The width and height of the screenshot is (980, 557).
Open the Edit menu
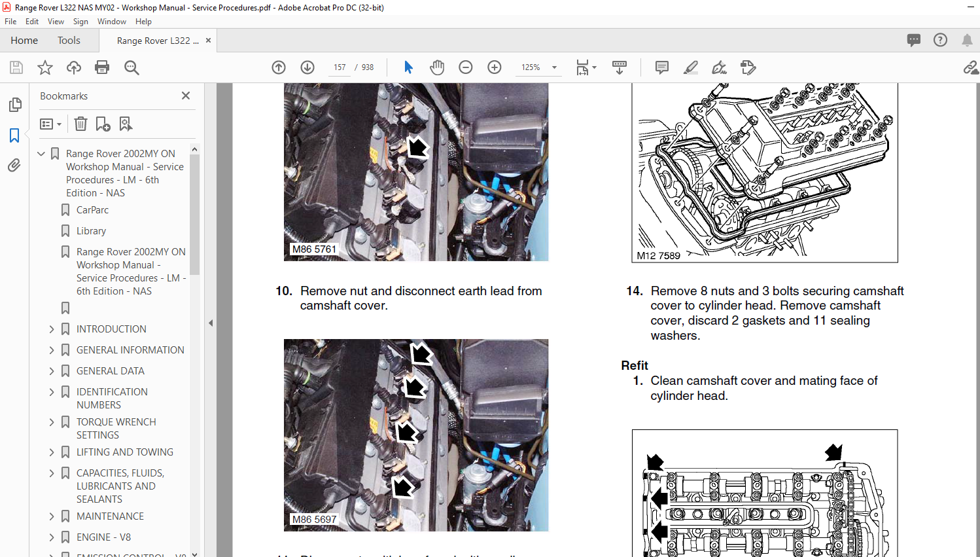point(32,22)
